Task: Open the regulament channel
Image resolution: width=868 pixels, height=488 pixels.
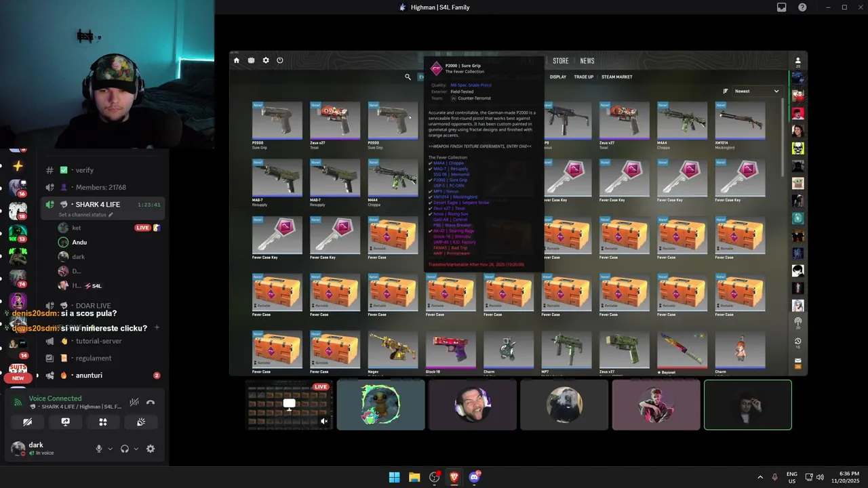Action: pyautogui.click(x=102, y=358)
